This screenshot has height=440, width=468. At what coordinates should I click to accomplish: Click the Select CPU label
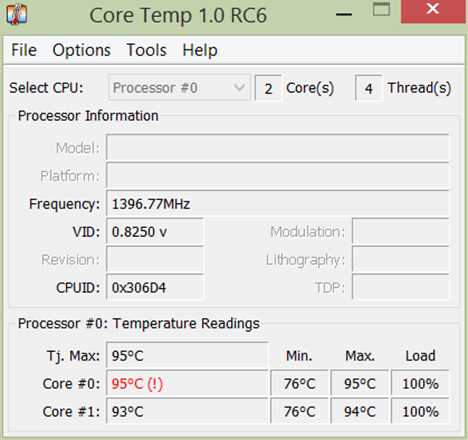tap(46, 88)
